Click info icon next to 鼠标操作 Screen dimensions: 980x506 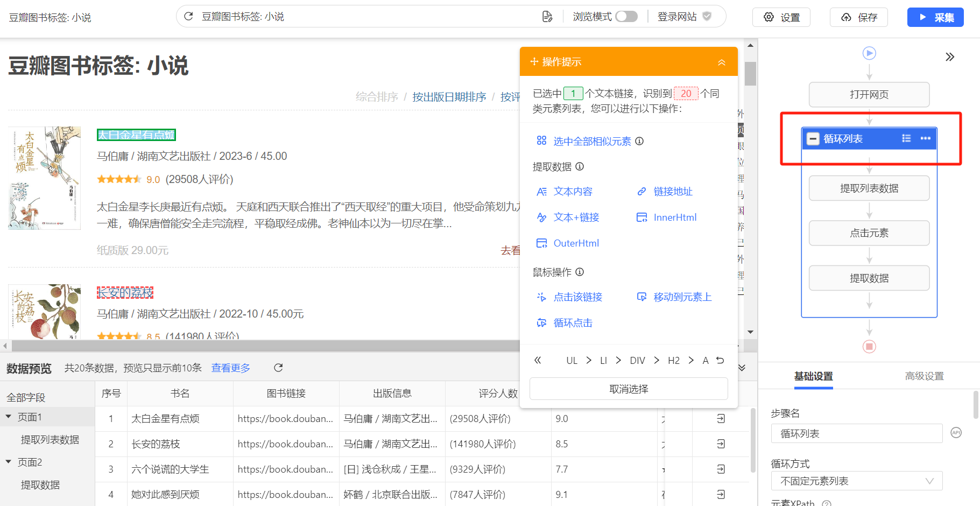pos(580,272)
